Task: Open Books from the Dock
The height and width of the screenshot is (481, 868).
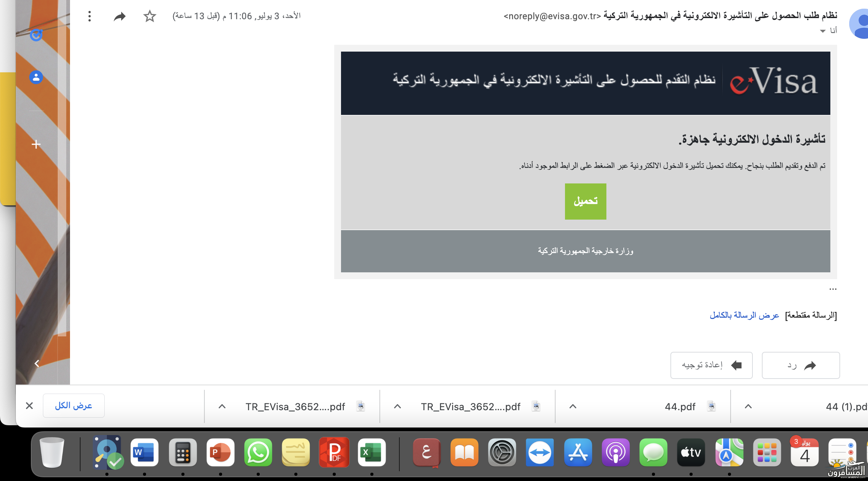Action: (x=464, y=452)
